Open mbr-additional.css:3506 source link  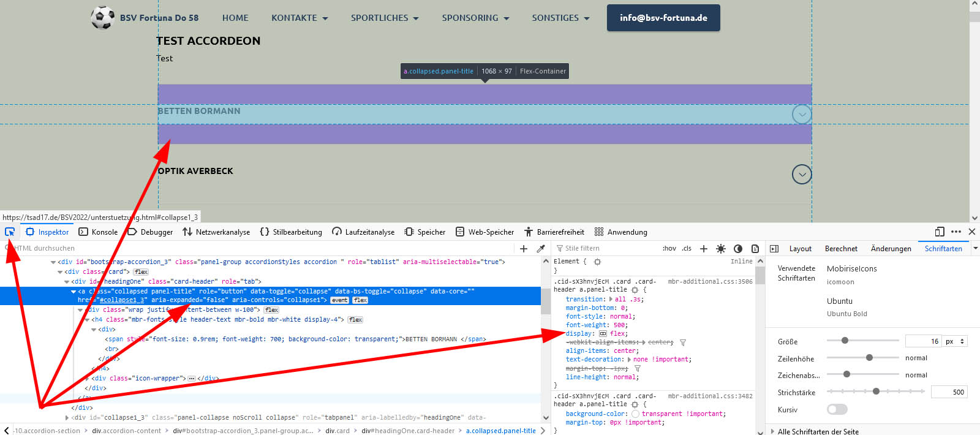click(x=710, y=282)
